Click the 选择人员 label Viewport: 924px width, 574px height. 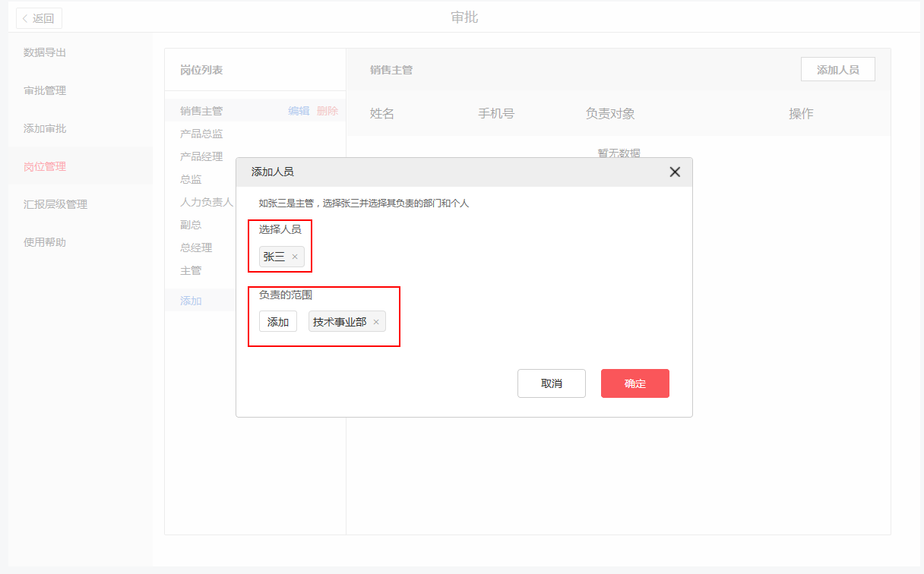coord(280,229)
